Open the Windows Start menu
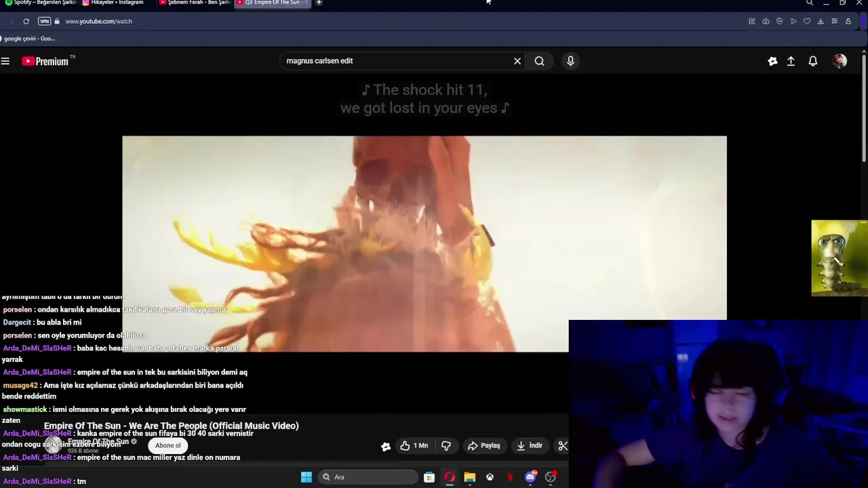 306,477
